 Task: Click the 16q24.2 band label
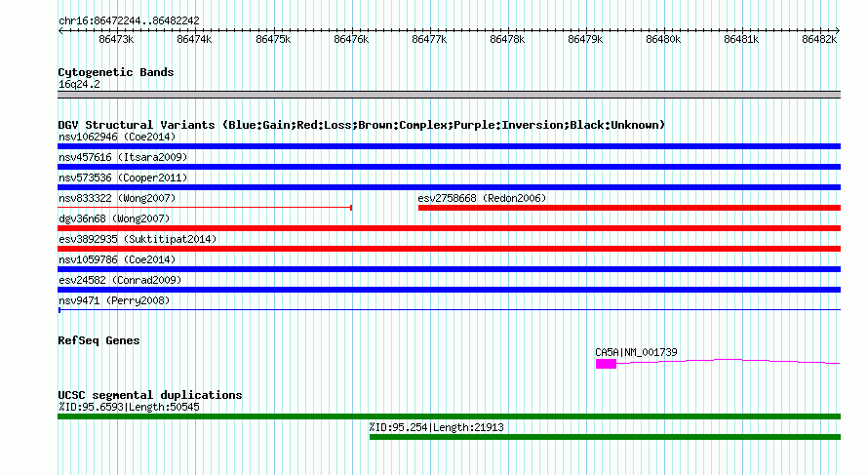tap(79, 84)
